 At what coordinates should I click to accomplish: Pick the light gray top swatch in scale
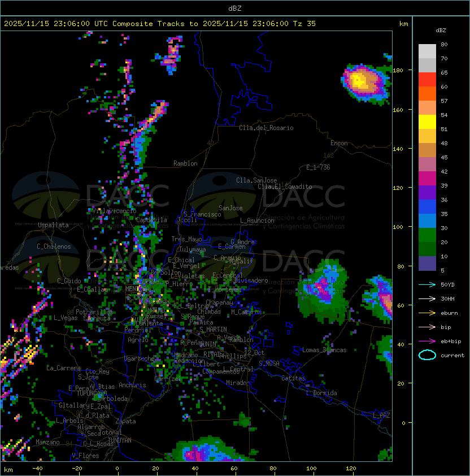coord(427,51)
